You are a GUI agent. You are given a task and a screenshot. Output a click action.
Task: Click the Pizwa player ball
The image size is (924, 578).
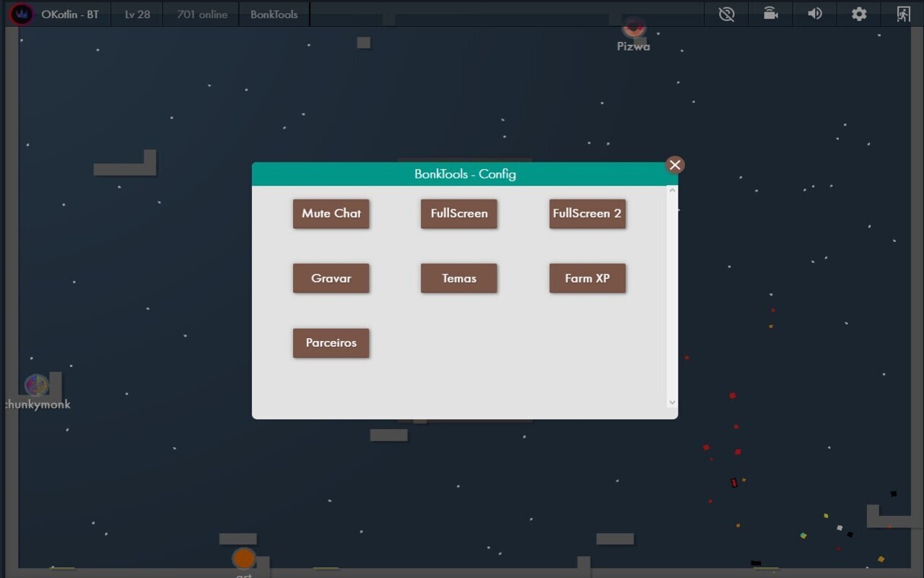[634, 28]
